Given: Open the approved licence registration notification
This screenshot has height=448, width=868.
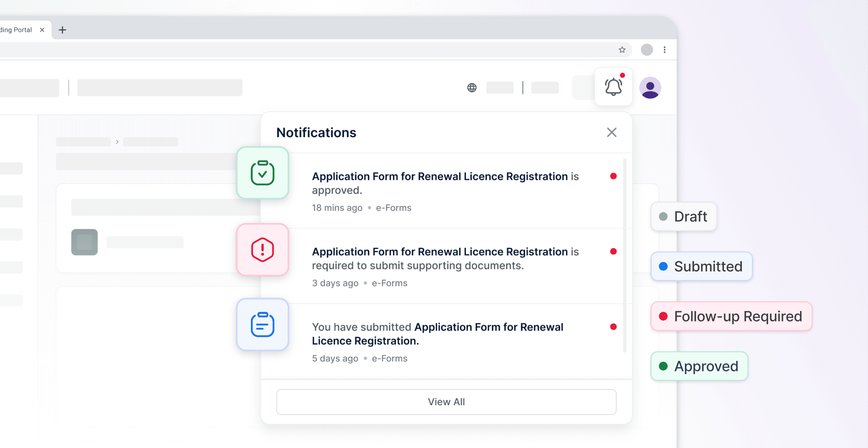Looking at the screenshot, I should (445, 183).
